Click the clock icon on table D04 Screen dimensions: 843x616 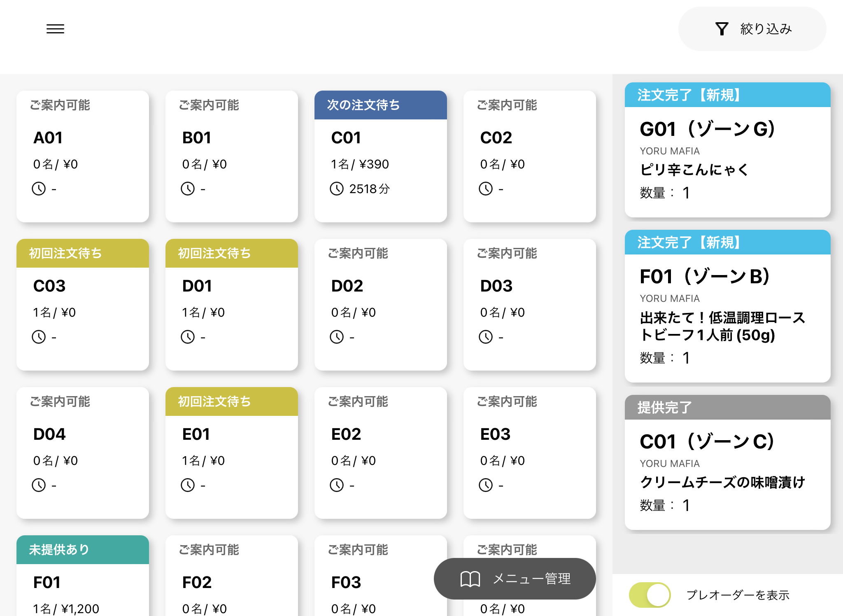(39, 485)
